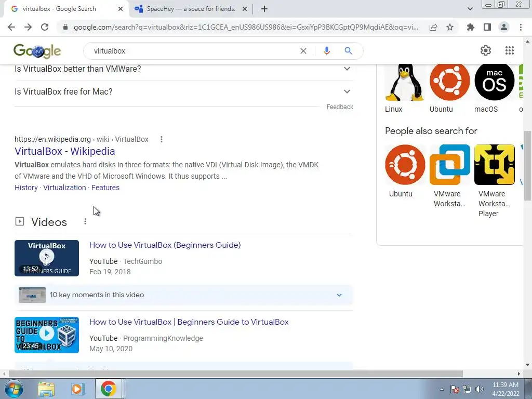Open a new browser tab

pos(264,9)
